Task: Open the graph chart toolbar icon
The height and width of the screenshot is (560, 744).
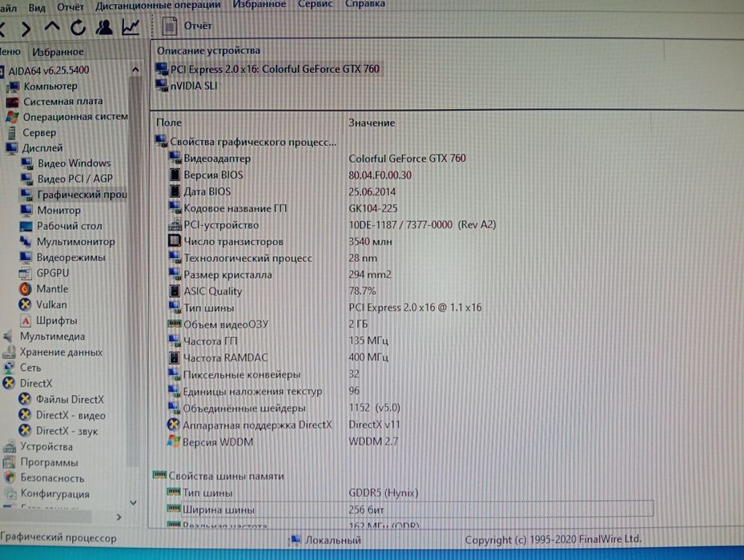Action: coord(131,27)
